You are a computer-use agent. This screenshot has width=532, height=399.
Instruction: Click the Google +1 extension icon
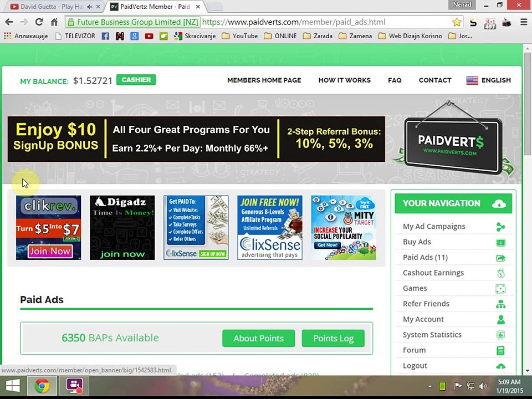tap(490, 23)
